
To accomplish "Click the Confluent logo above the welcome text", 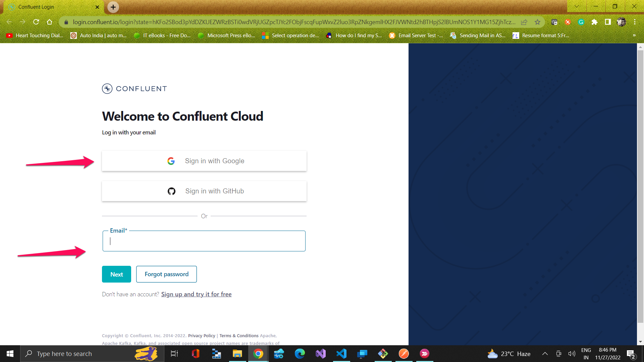I will pyautogui.click(x=107, y=88).
